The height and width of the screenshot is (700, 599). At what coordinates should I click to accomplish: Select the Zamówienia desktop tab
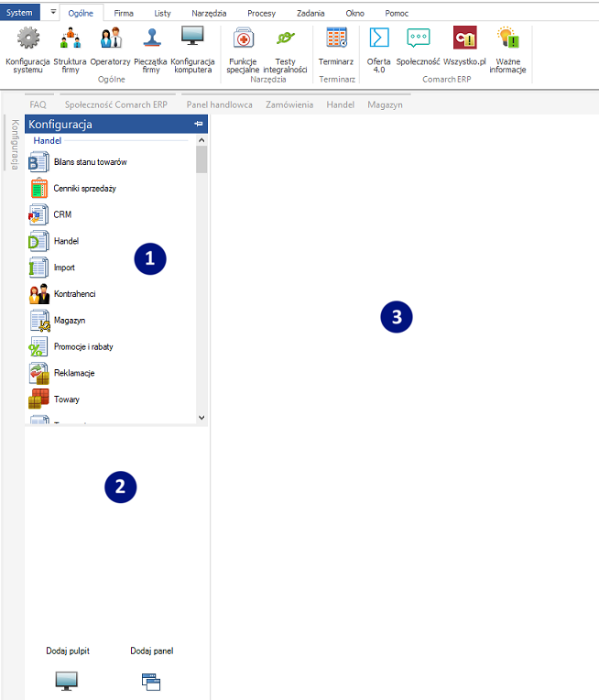[289, 104]
